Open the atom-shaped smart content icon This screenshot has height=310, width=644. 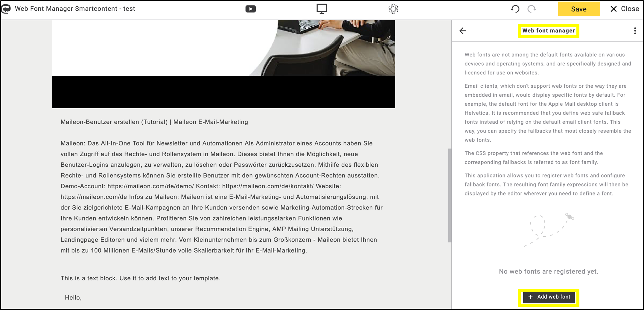393,9
